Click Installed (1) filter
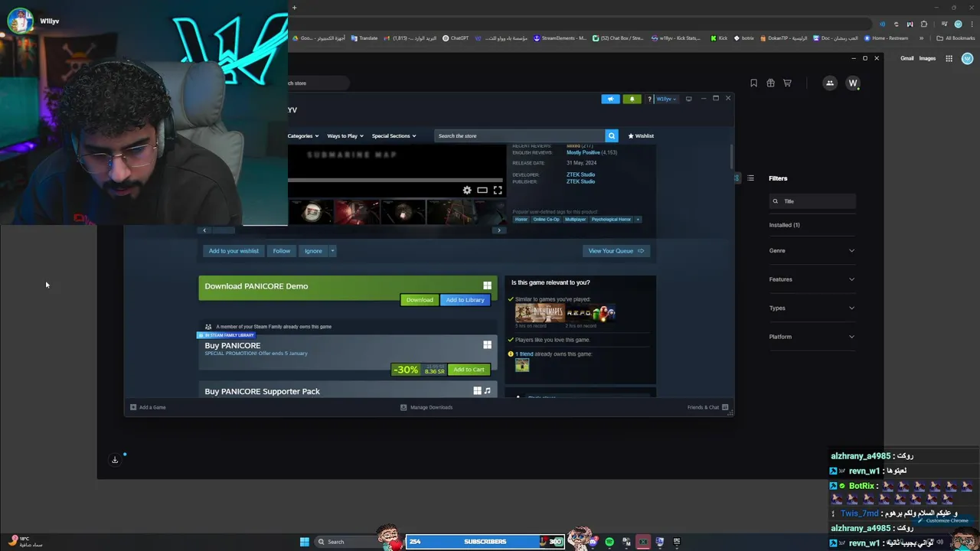Image resolution: width=980 pixels, height=551 pixels. click(784, 225)
